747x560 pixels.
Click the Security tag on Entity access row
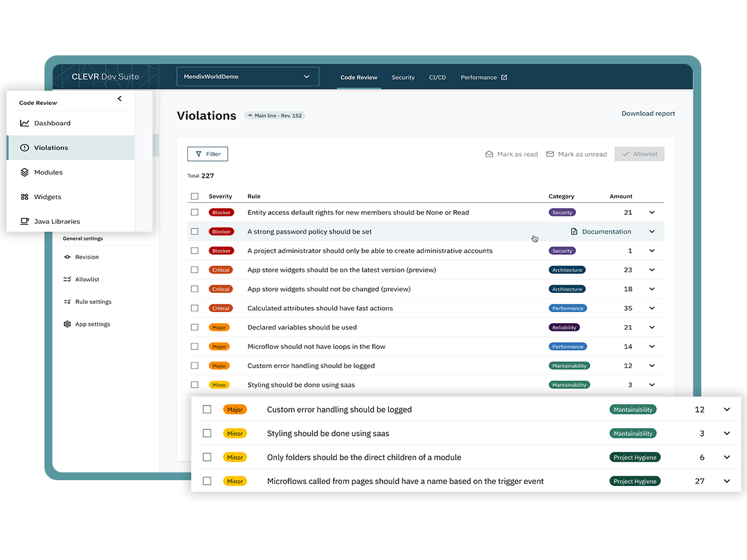click(562, 212)
